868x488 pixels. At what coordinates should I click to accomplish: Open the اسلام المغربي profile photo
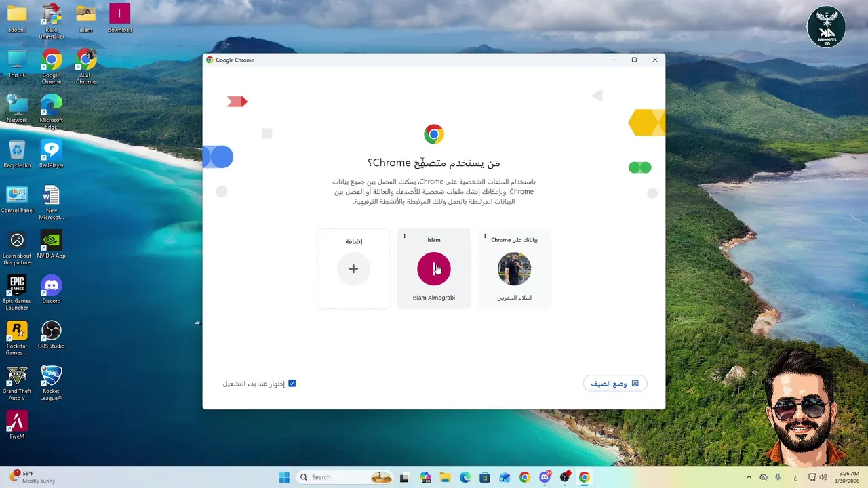pyautogui.click(x=514, y=269)
